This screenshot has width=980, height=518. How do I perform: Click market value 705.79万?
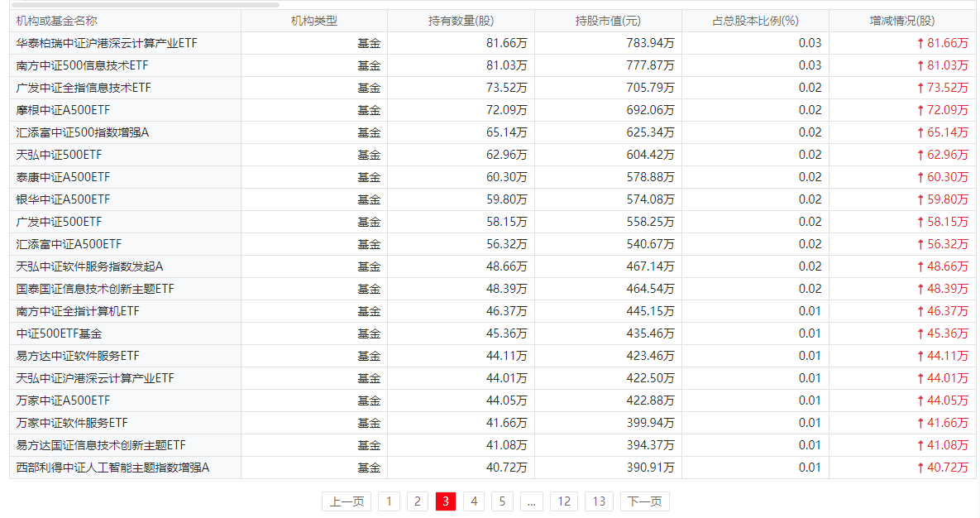click(650, 88)
